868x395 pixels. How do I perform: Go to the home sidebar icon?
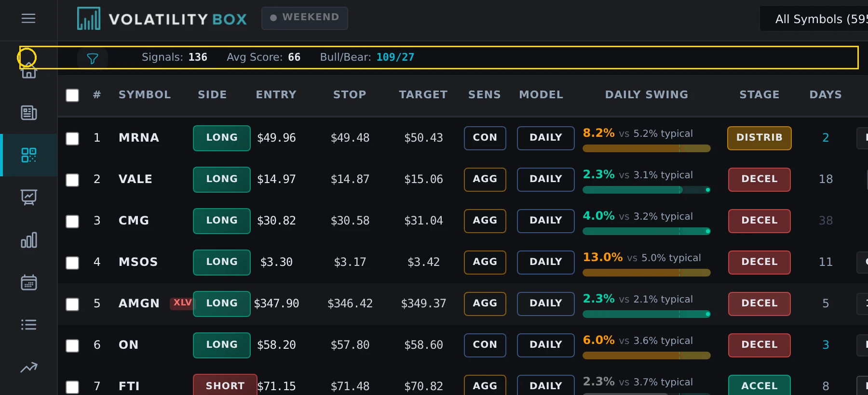click(x=29, y=71)
